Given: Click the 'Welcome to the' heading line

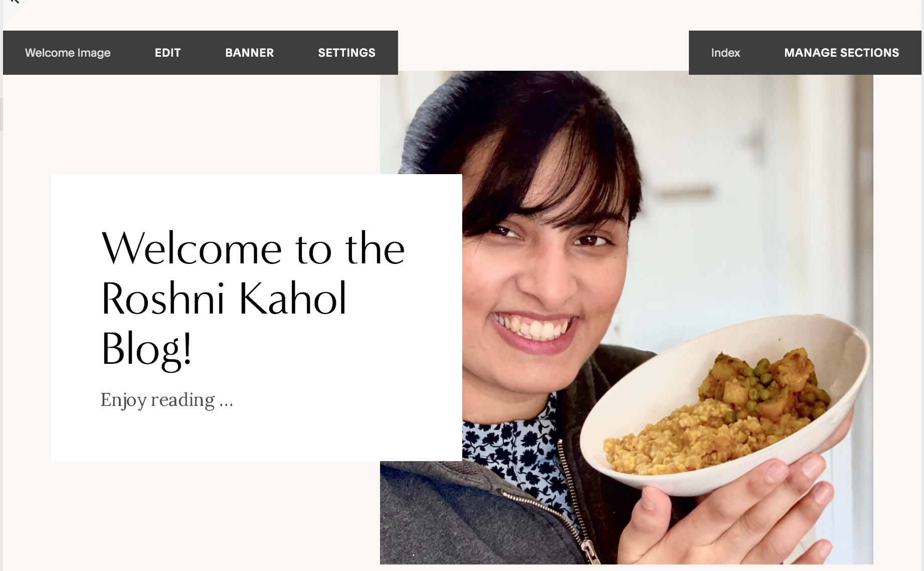Looking at the screenshot, I should point(253,248).
